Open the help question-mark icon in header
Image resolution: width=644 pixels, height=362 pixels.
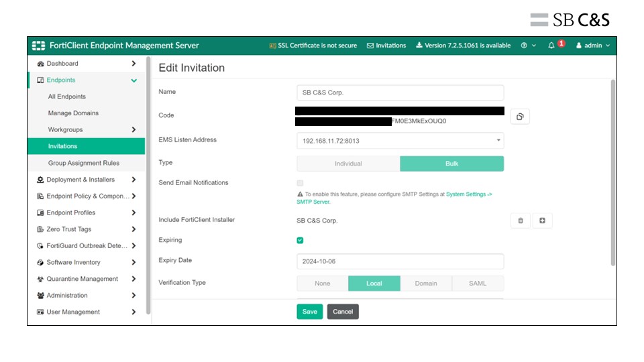pyautogui.click(x=524, y=46)
